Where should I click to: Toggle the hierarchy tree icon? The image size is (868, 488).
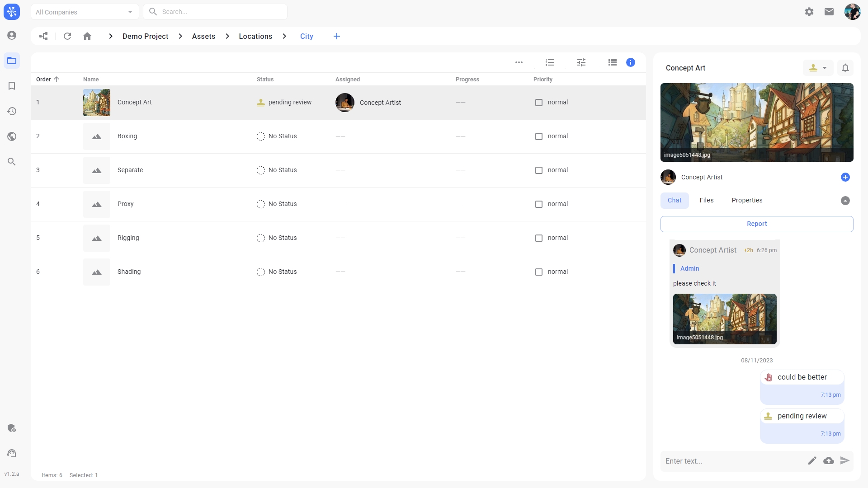tap(43, 36)
